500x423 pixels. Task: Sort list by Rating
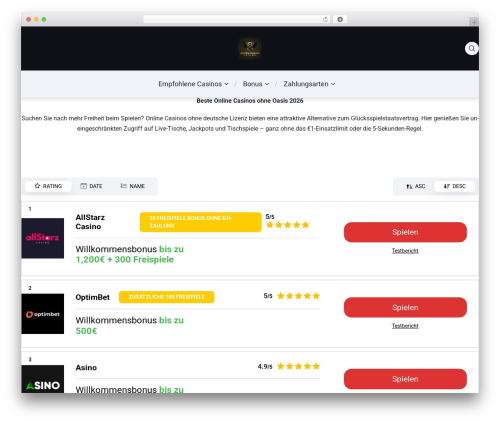click(48, 186)
